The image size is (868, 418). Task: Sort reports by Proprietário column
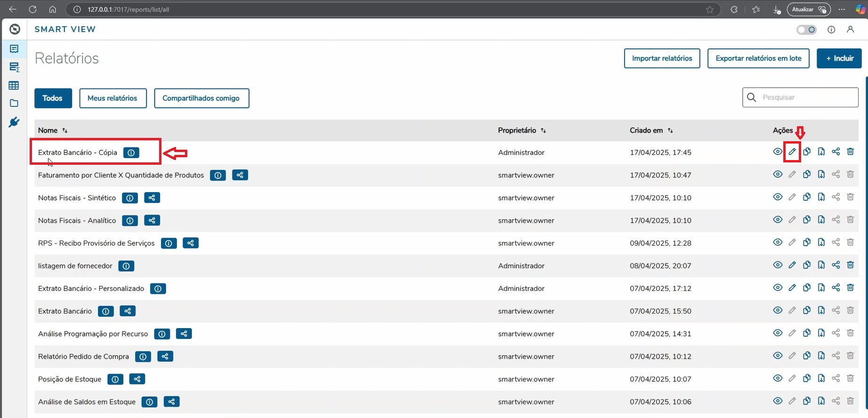click(543, 130)
